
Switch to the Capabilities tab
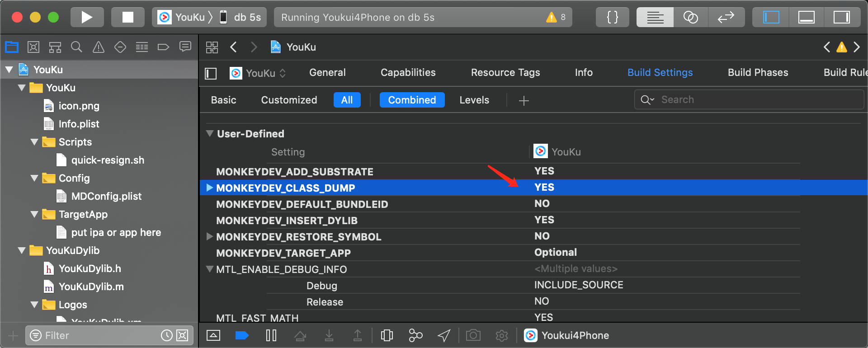(408, 72)
